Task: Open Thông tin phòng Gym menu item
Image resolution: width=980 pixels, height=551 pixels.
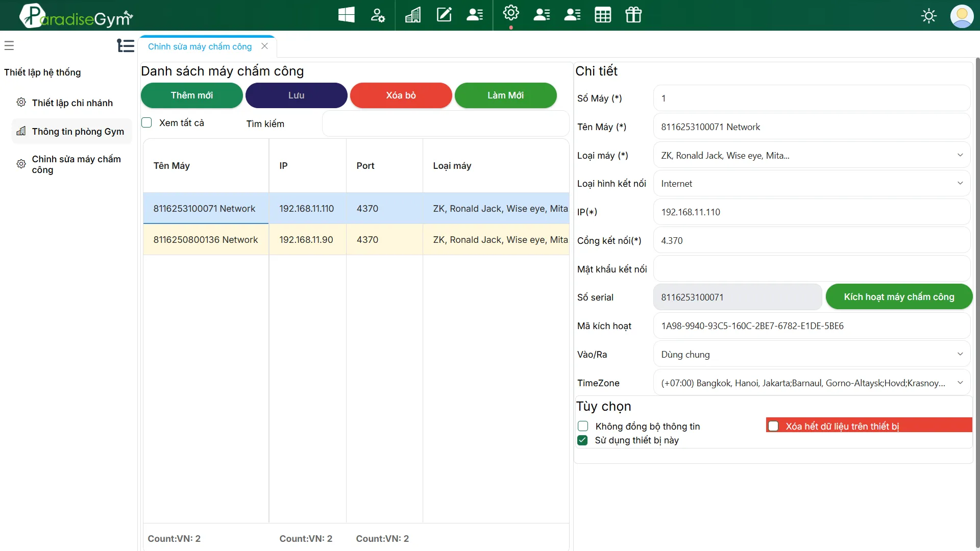Action: click(71, 131)
